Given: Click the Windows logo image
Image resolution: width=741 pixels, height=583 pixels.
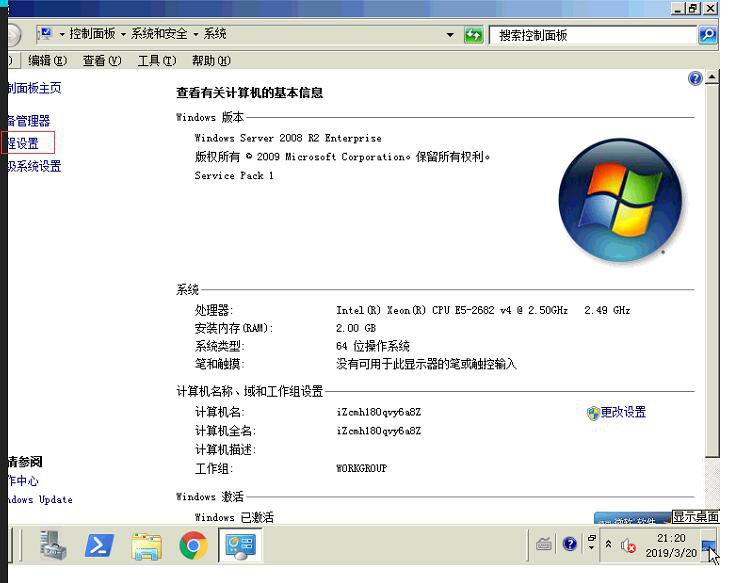Looking at the screenshot, I should point(620,200).
